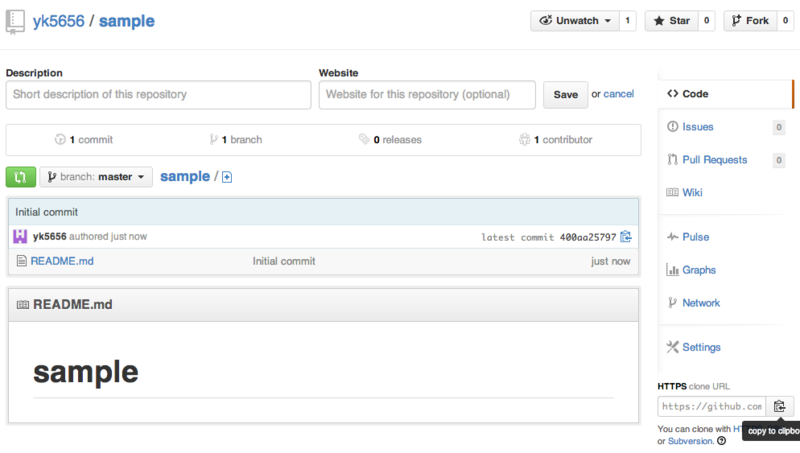The height and width of the screenshot is (453, 800).
Task: Save the repository description
Action: (565, 95)
